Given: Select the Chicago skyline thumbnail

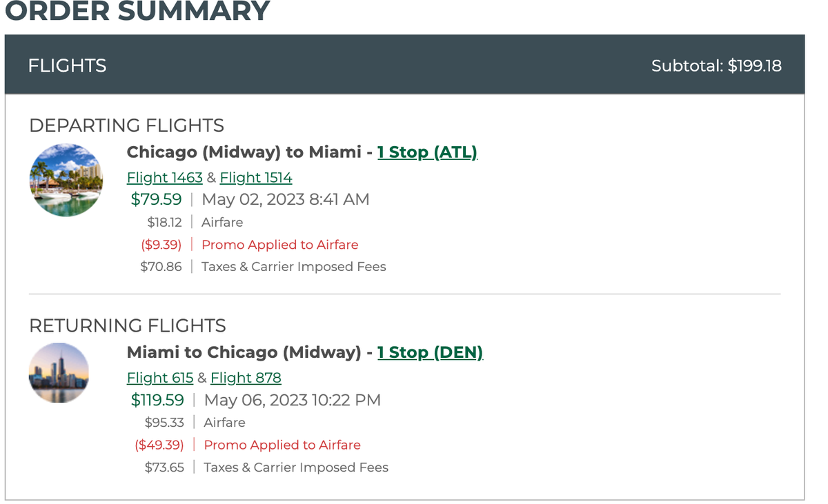Looking at the screenshot, I should (59, 374).
